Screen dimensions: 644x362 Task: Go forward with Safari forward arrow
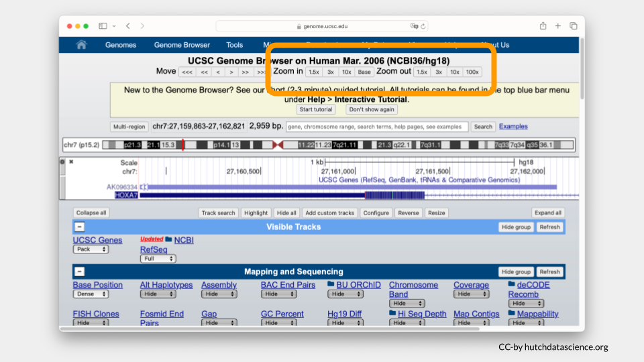[x=142, y=26]
